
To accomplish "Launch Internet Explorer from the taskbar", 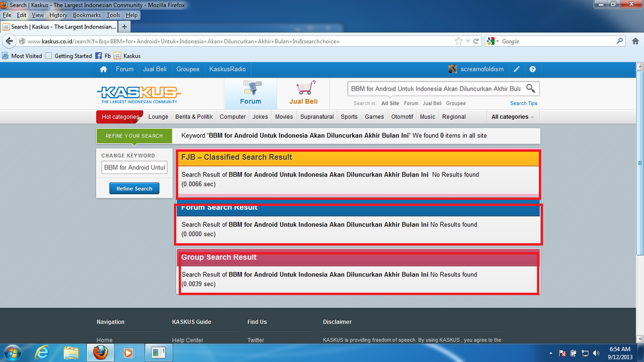I will point(43,352).
